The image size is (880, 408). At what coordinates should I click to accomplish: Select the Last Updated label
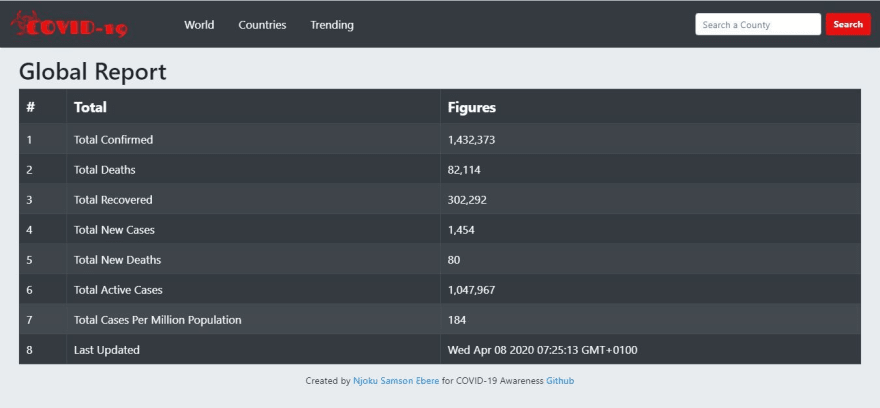pos(107,350)
